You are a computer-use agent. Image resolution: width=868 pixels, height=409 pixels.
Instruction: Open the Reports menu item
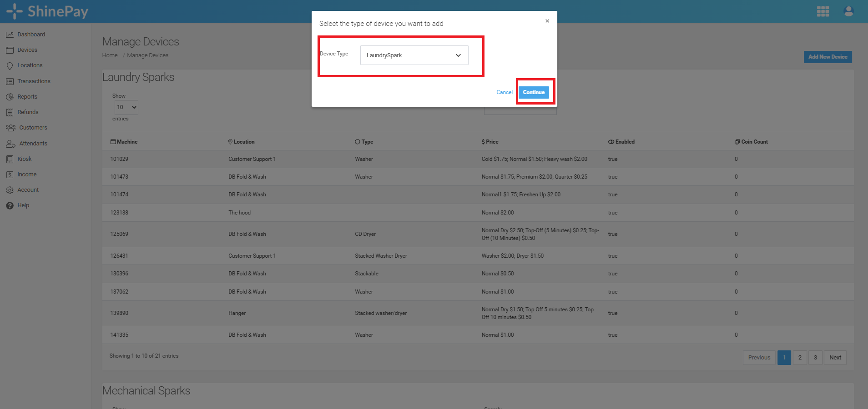coord(27,97)
